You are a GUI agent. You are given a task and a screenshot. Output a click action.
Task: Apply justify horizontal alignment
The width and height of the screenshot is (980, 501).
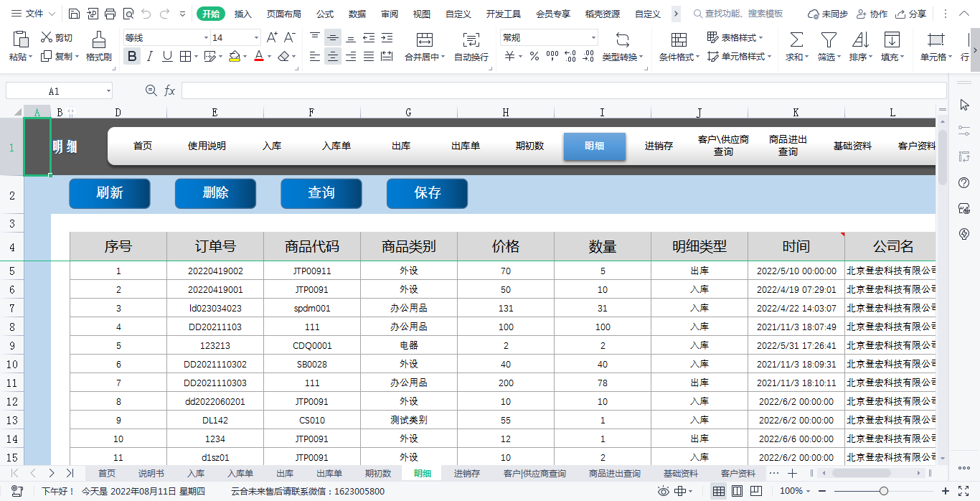(x=369, y=57)
